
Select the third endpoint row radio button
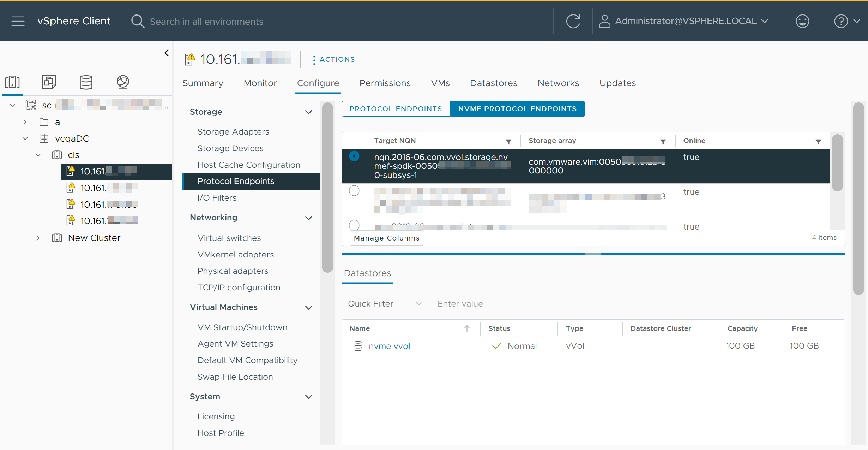pyautogui.click(x=354, y=225)
